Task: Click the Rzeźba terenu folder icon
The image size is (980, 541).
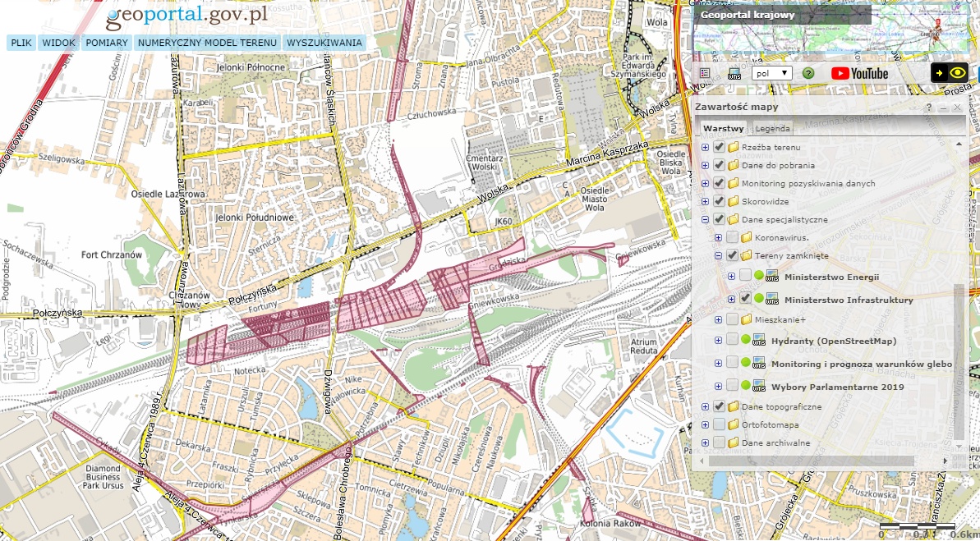Action: click(733, 148)
